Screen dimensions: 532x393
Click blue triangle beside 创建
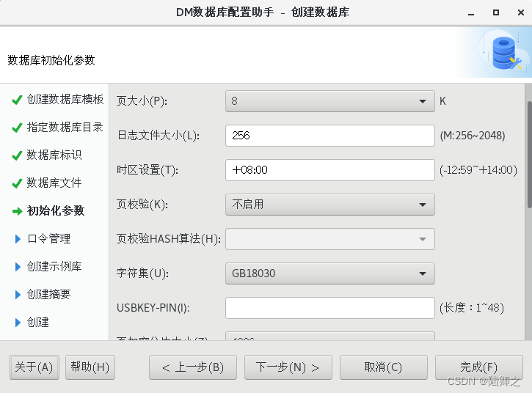pyautogui.click(x=18, y=323)
